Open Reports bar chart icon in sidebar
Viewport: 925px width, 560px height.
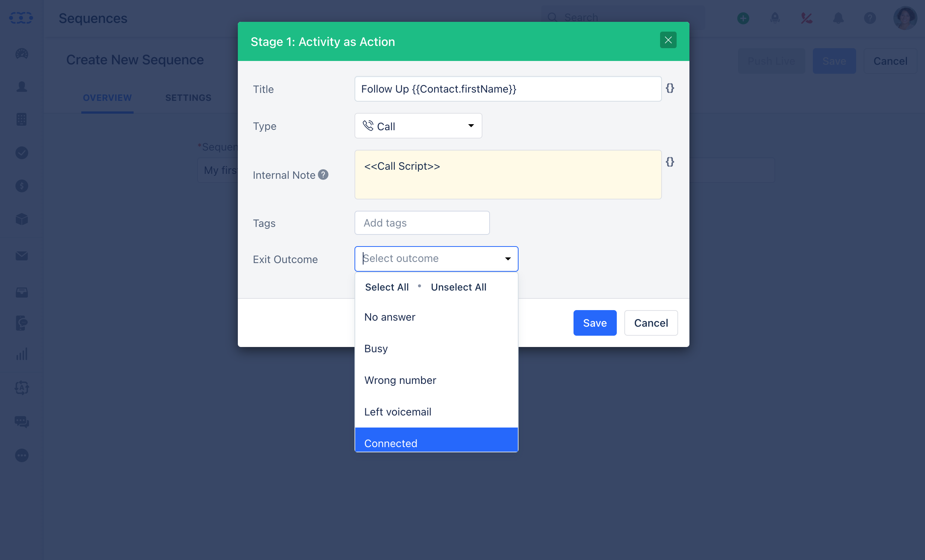click(x=21, y=354)
